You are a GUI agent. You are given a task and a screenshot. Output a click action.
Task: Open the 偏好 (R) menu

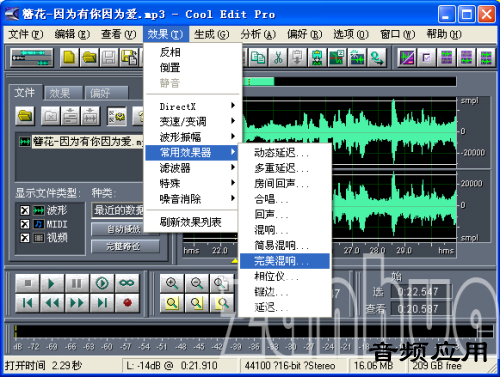(305, 34)
